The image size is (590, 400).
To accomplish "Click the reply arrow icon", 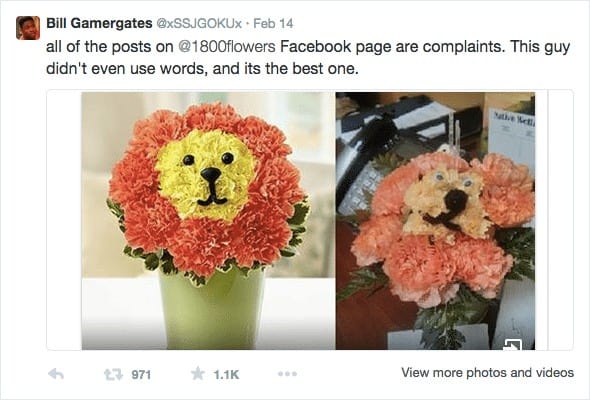I will coord(56,374).
